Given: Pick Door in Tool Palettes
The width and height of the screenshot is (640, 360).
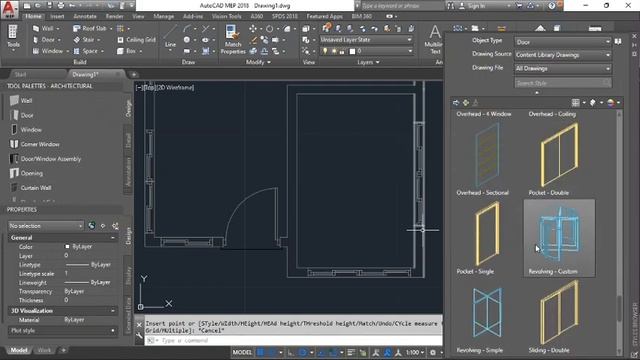Looking at the screenshot, I should (x=22, y=116).
